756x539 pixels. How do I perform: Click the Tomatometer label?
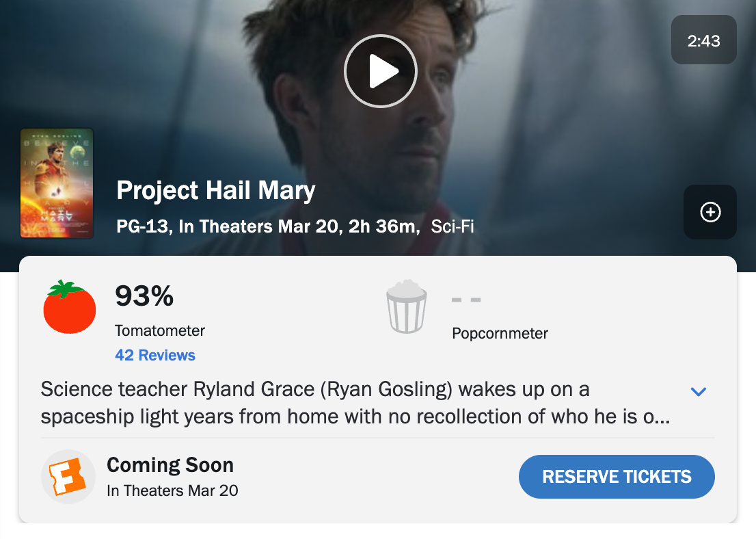[x=160, y=330]
